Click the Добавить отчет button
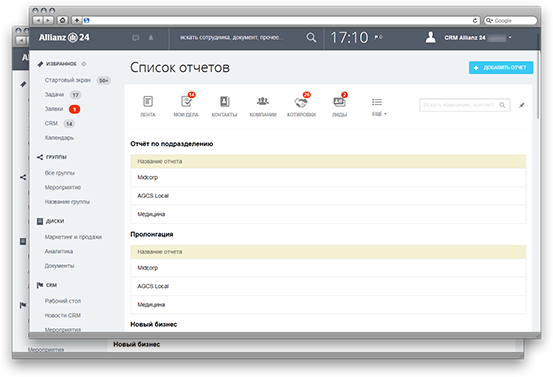The height and width of the screenshot is (377, 553). [501, 67]
